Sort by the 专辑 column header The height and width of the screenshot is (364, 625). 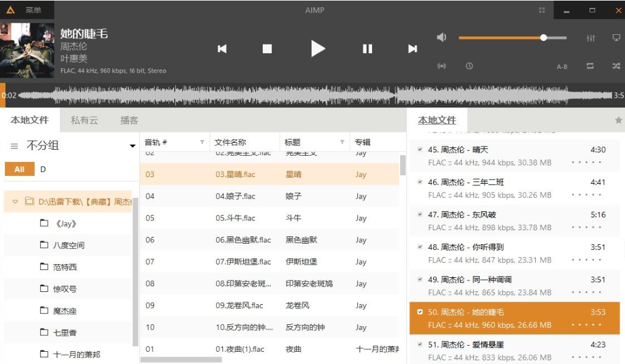(x=362, y=142)
